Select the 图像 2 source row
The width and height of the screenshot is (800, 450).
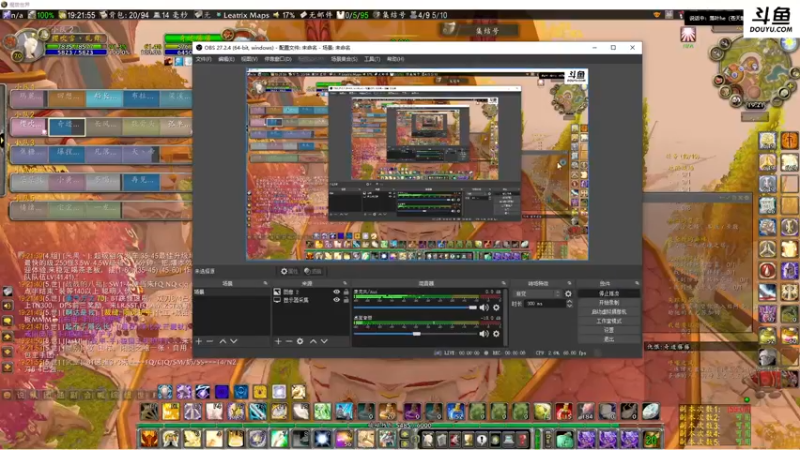click(311, 292)
